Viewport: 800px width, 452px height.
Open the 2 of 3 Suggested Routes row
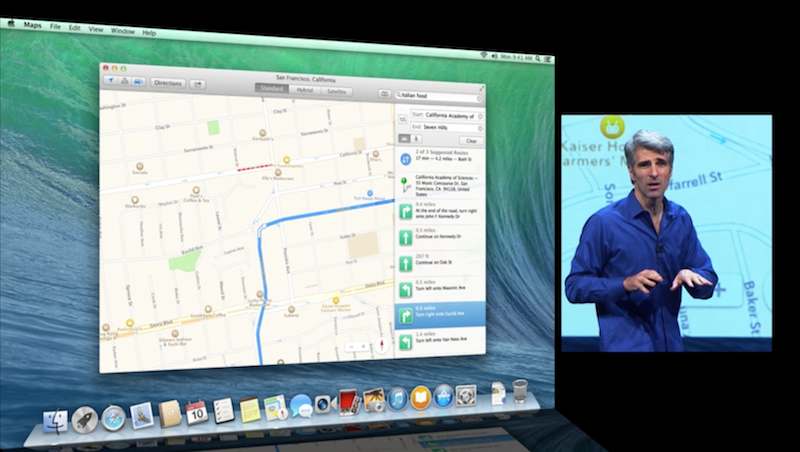coord(440,157)
